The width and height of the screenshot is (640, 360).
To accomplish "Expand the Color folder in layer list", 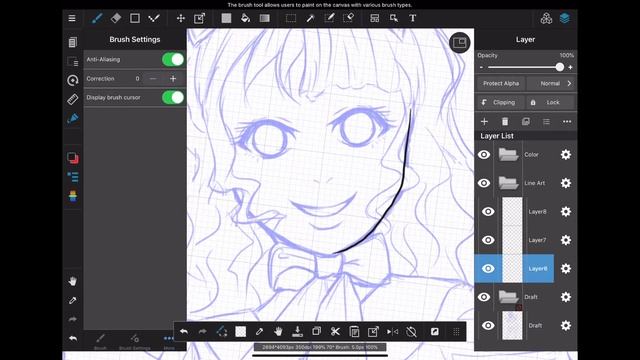I will pos(508,154).
